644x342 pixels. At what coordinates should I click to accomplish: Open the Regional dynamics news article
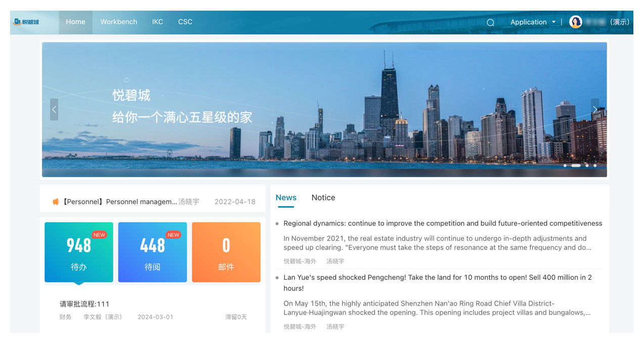[442, 224]
